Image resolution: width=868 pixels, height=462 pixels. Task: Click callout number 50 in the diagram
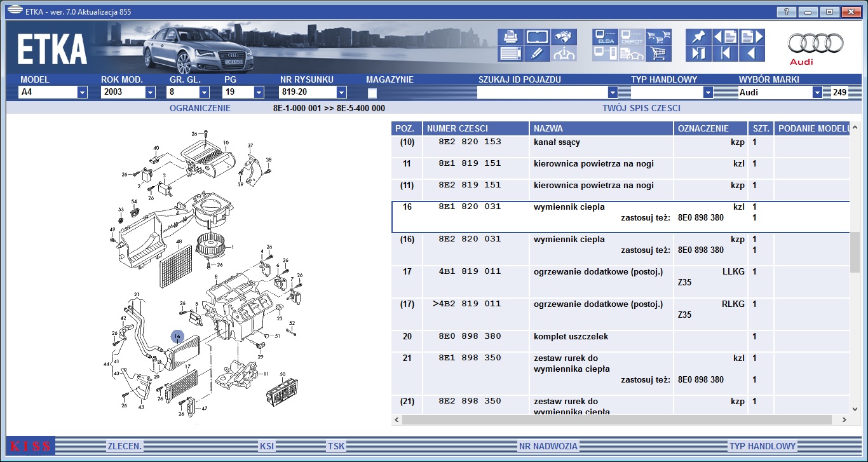coord(283,375)
